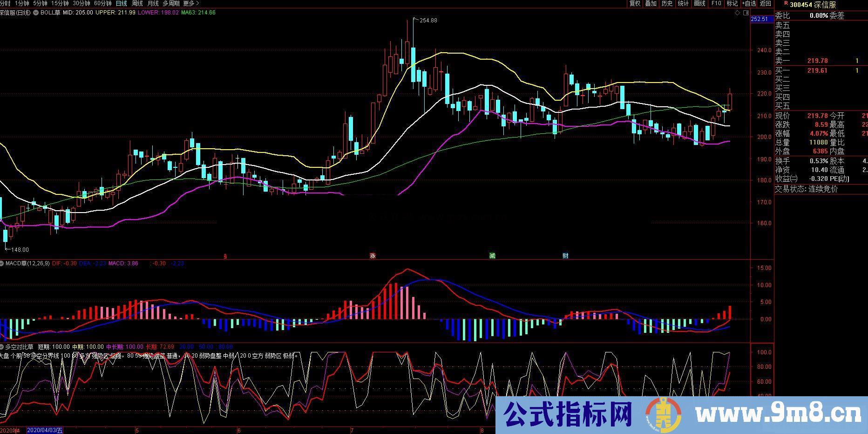
Task: Select the 1分钟 period tab
Action: tap(22, 3)
